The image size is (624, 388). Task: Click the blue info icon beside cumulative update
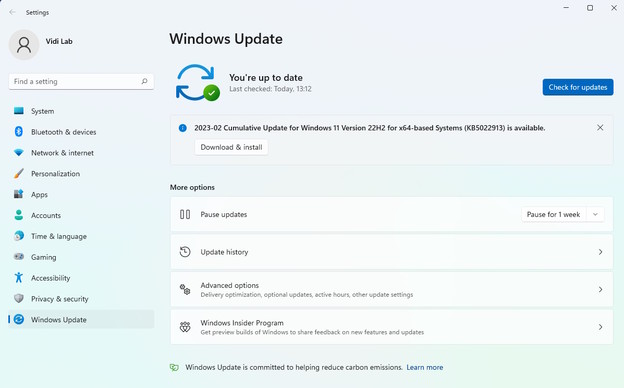coord(183,128)
